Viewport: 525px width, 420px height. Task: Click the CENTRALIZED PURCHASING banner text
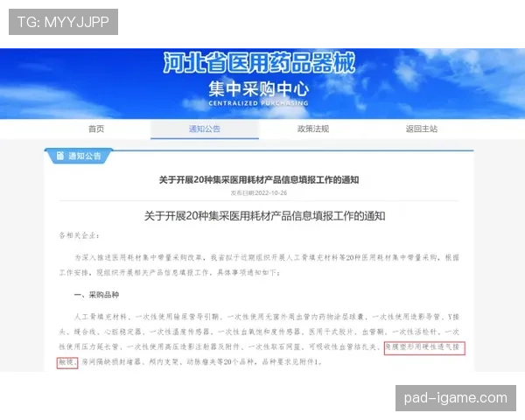pos(258,103)
